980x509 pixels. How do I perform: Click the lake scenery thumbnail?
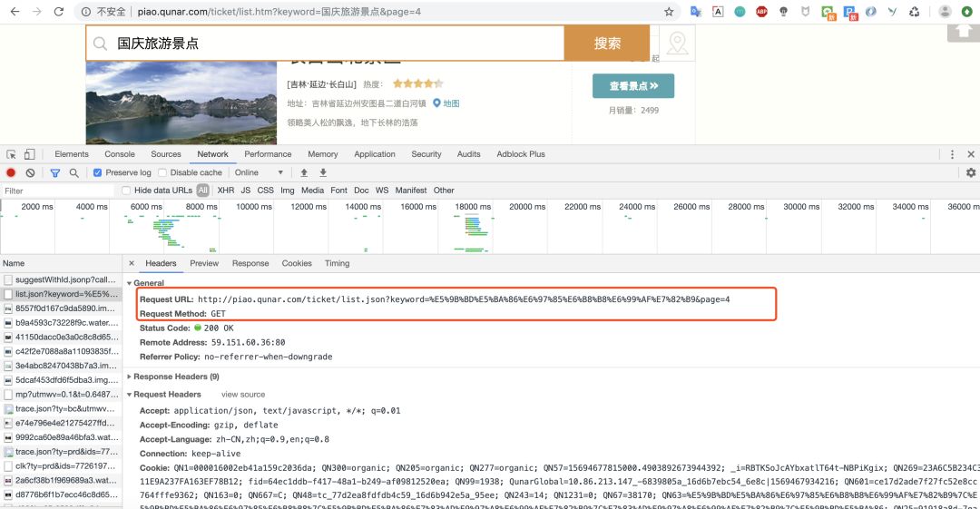[x=181, y=103]
